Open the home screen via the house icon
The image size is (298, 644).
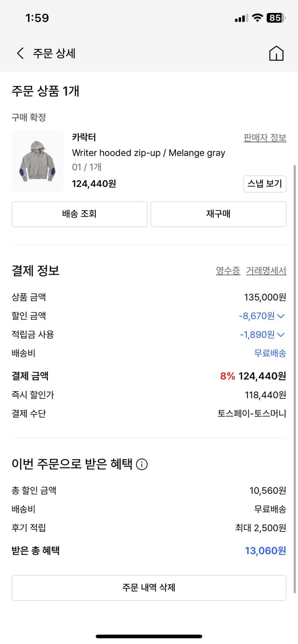tap(277, 53)
